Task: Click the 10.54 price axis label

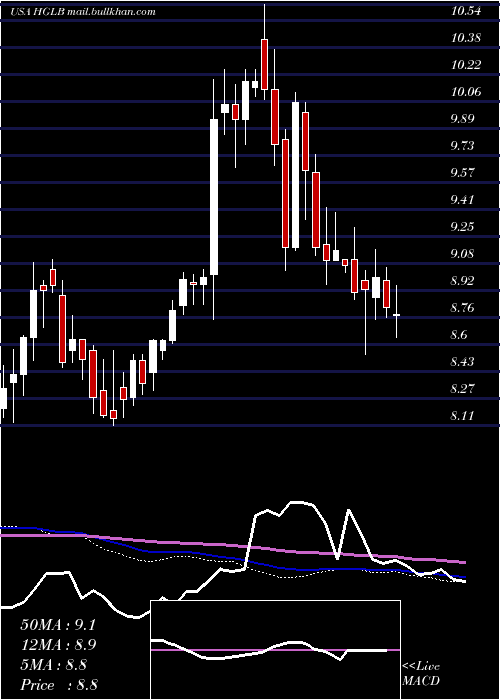Action: tap(466, 11)
